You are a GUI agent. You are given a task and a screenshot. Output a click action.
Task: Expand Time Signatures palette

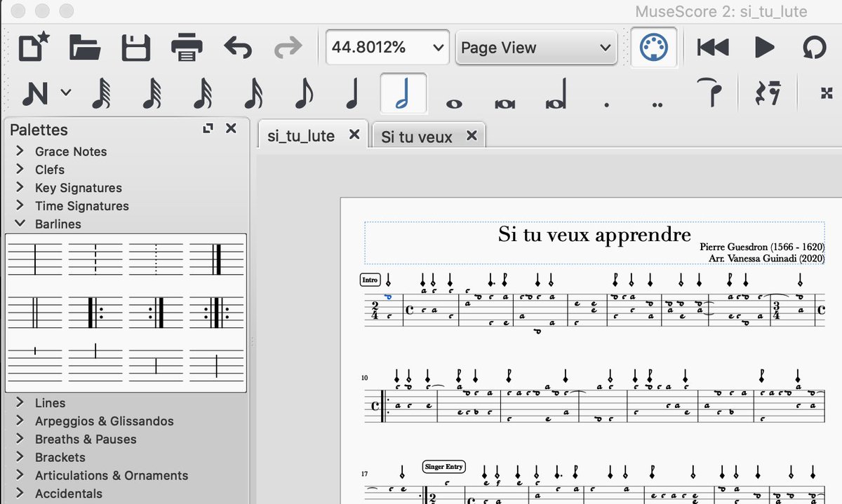(20, 206)
